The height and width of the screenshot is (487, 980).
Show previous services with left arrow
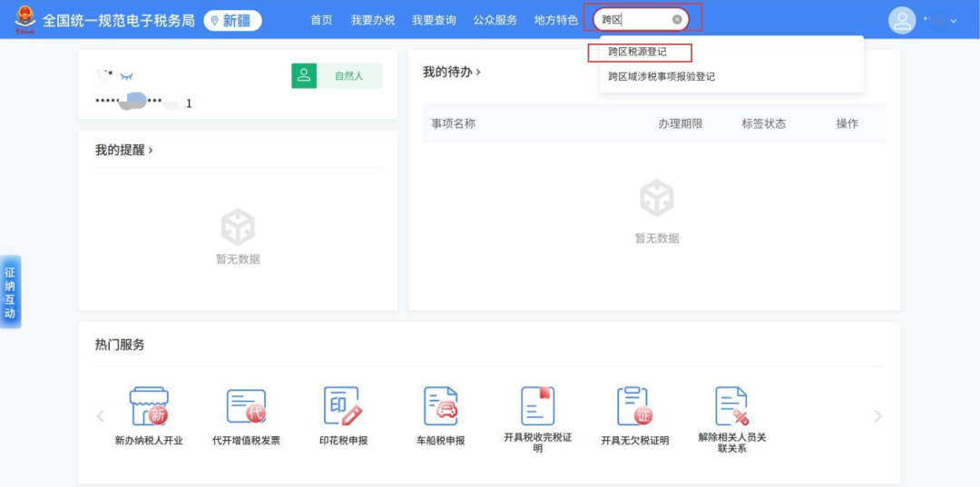[x=100, y=416]
